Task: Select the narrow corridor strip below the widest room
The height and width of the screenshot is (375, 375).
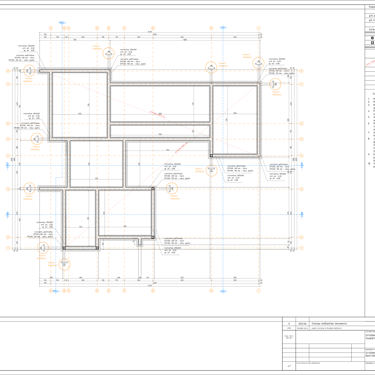Action: pos(160,131)
